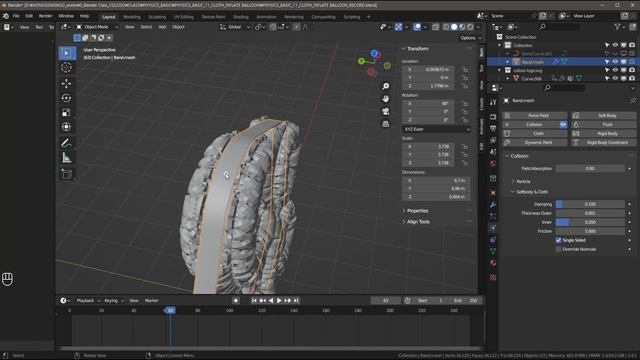The image size is (640, 360).
Task: Select the Select Box tool
Action: pyautogui.click(x=67, y=53)
